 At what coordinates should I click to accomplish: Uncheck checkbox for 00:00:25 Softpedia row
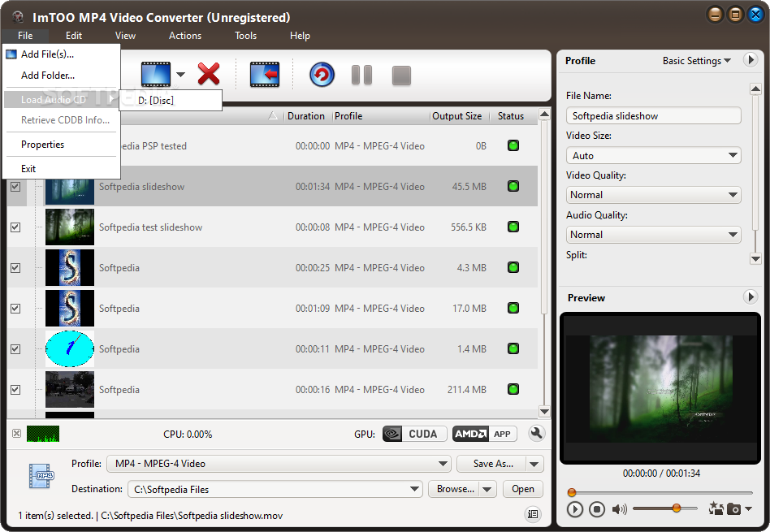[x=15, y=268]
